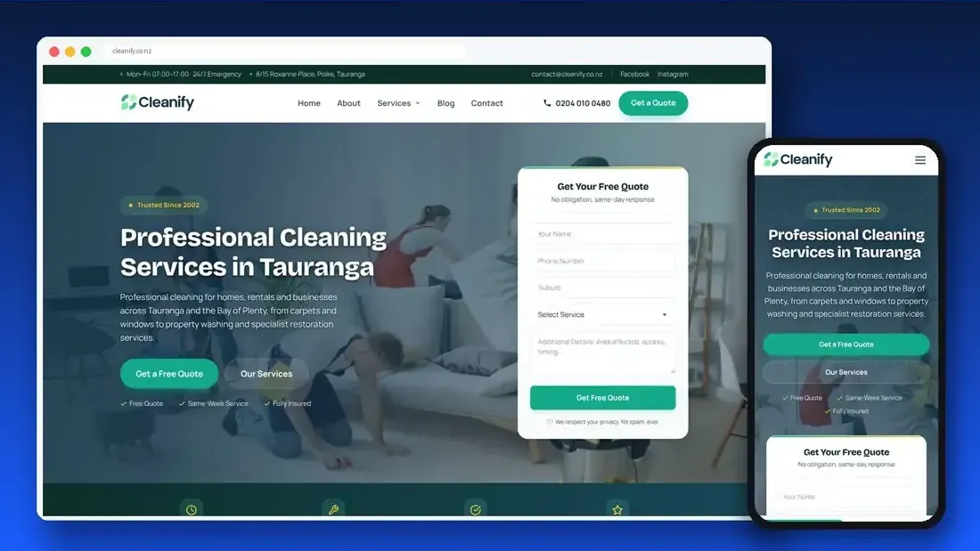Submit the Get Free Quote form button

click(602, 398)
